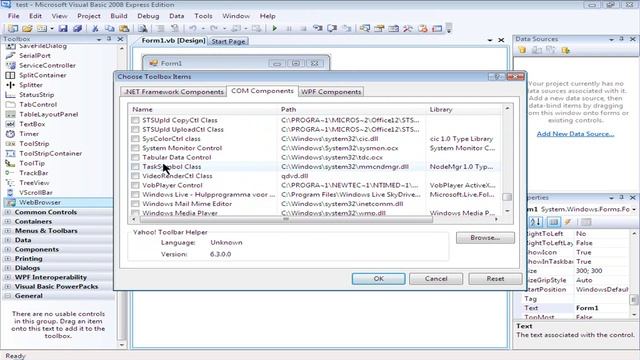Select the TrackBar control in Toolbox

(33, 173)
